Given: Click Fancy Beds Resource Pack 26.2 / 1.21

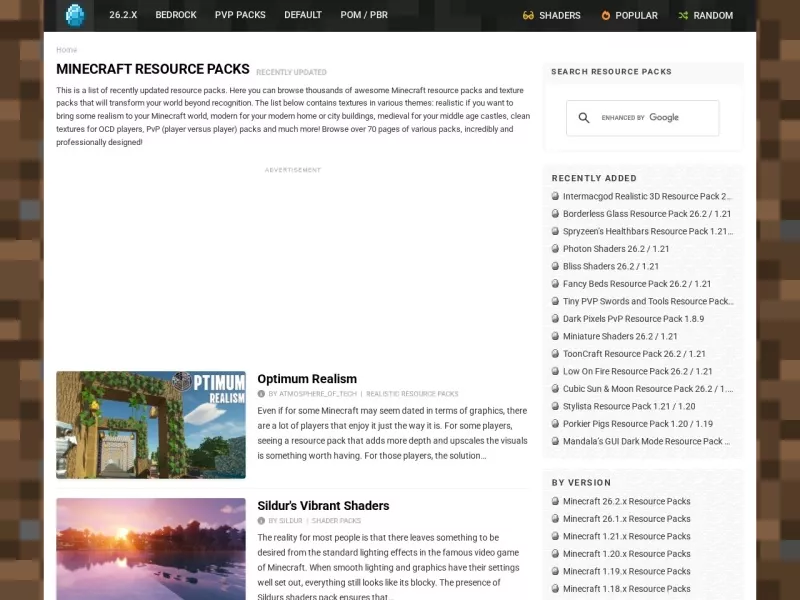Looking at the screenshot, I should click(x=637, y=284).
